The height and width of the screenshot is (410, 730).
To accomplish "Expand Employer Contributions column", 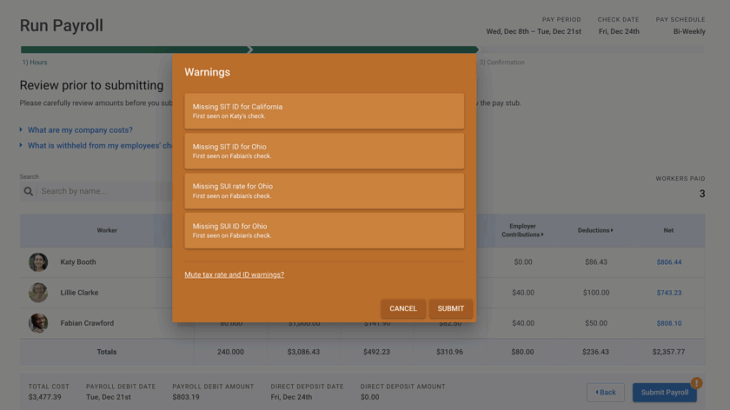I will click(522, 230).
